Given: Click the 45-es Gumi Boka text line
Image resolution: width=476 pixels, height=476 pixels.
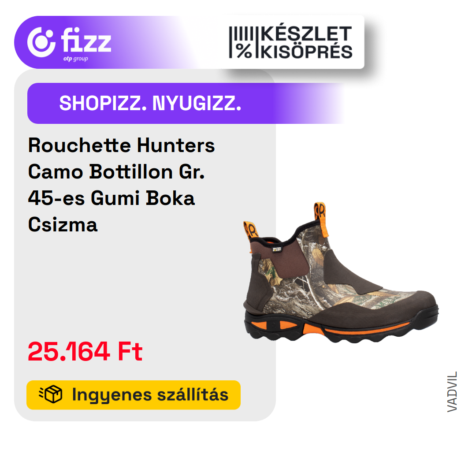Looking at the screenshot, I should click(x=111, y=198).
